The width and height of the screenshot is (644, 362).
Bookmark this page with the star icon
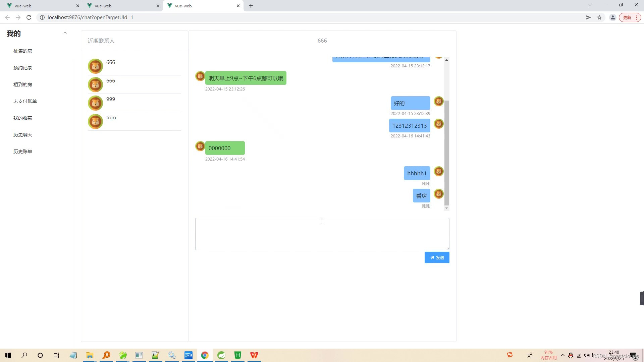point(599,17)
